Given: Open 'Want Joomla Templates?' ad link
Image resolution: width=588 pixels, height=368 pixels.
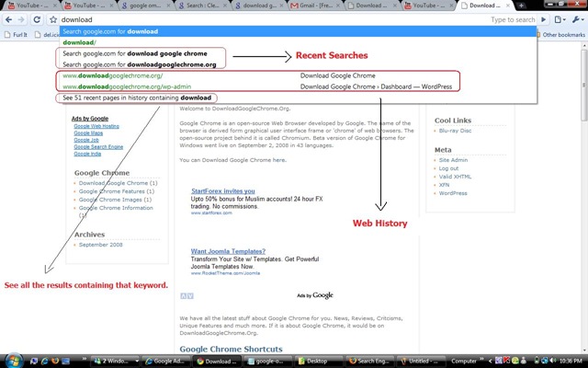Looking at the screenshot, I should tap(231, 250).
